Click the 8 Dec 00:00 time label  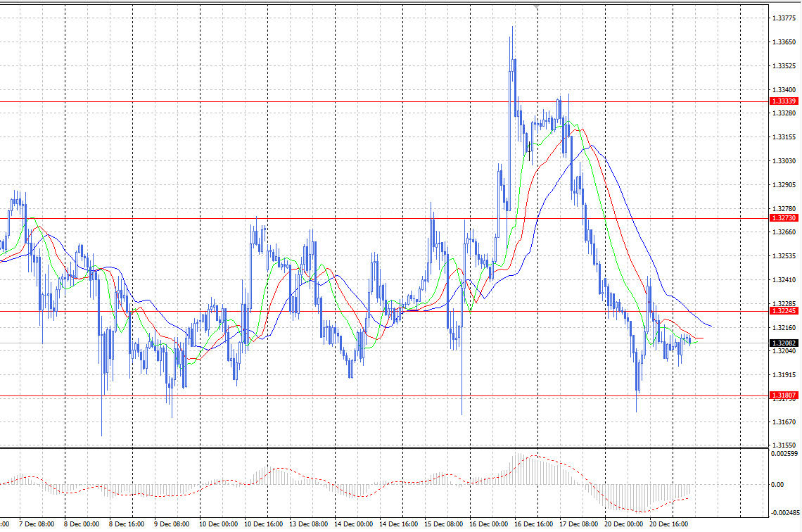(x=82, y=524)
